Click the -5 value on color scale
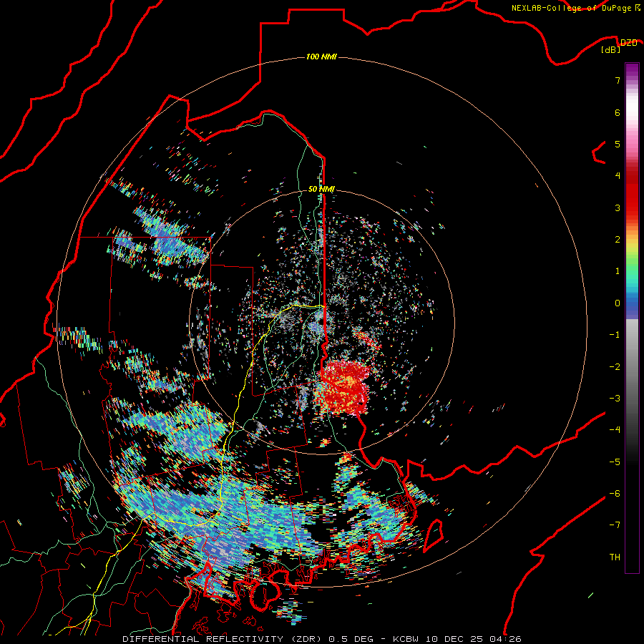Viewport: 644px width, 644px height. coord(615,462)
